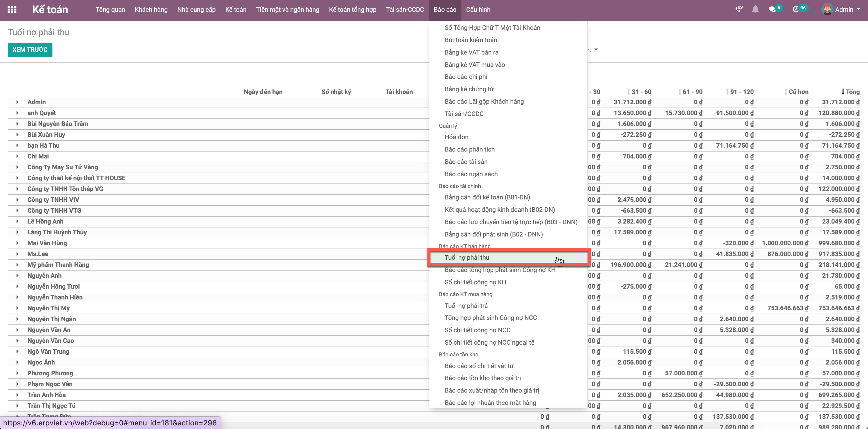Open the Khách hàng menu
The image size is (868, 429).
(151, 9)
